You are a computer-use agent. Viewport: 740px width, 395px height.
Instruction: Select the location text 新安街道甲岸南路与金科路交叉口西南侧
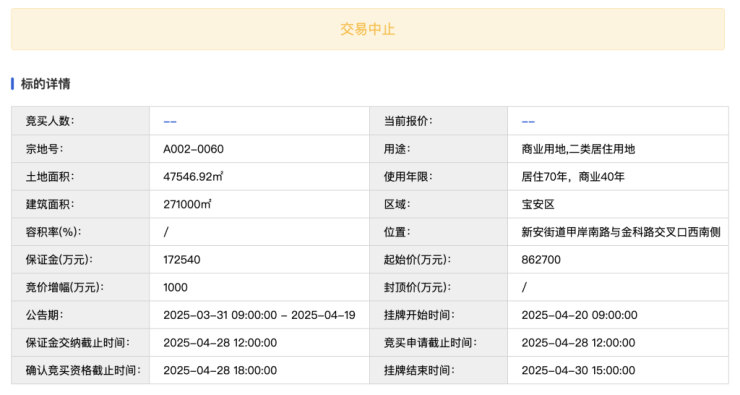coord(621,232)
